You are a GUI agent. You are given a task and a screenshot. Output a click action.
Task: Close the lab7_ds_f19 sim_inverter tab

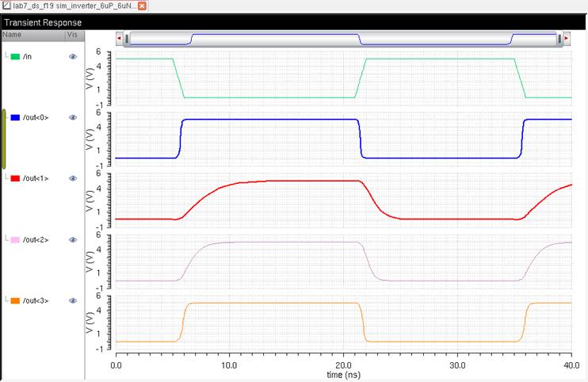(142, 6)
